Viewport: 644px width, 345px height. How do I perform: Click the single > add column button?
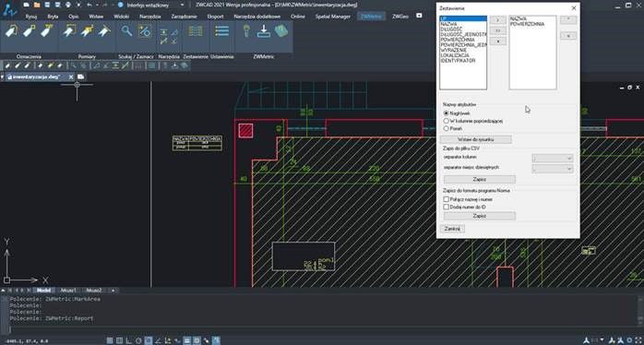tap(498, 19)
